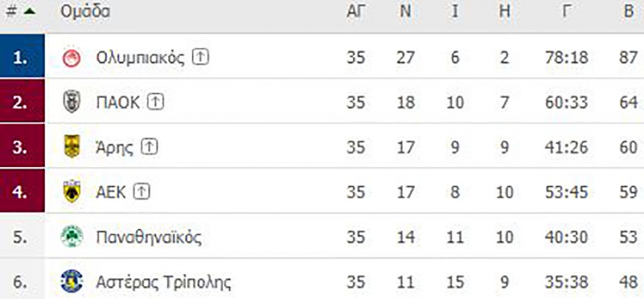Open the Παναθηναϊκός team link
Screen dimensions: 644x299
[148, 237]
